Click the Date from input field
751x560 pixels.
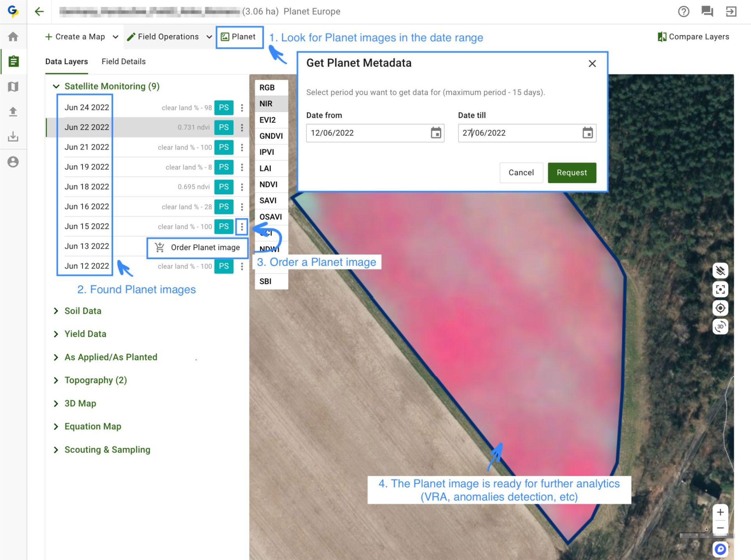click(x=368, y=133)
